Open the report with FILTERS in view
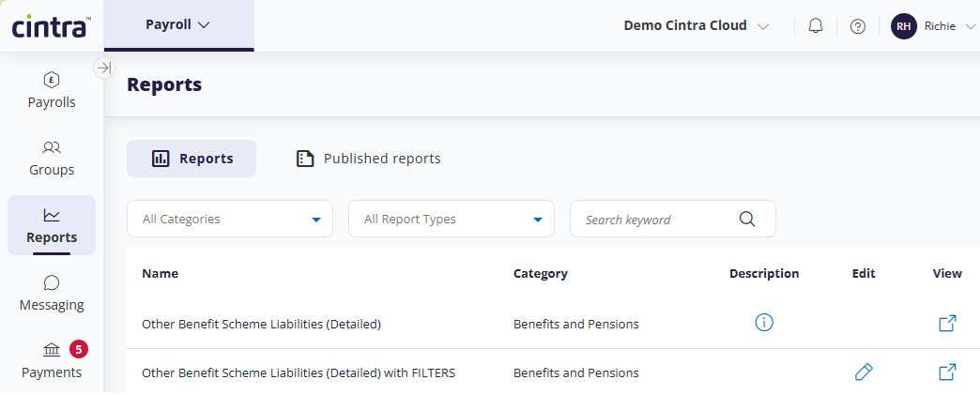 tap(947, 372)
